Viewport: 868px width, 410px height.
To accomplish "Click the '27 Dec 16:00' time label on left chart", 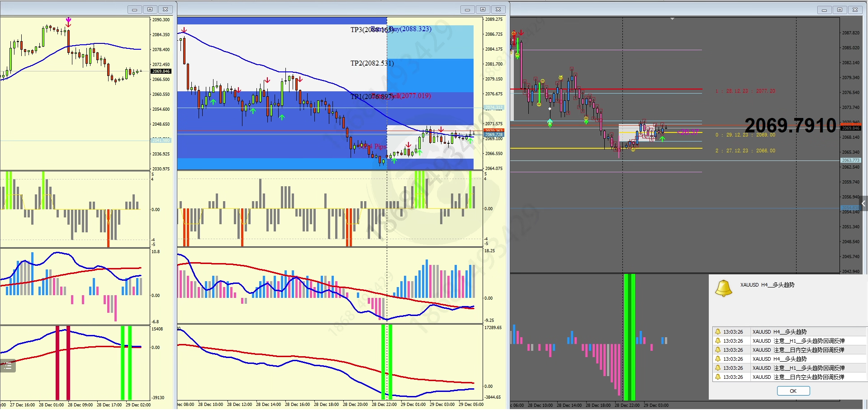I will [x=22, y=405].
